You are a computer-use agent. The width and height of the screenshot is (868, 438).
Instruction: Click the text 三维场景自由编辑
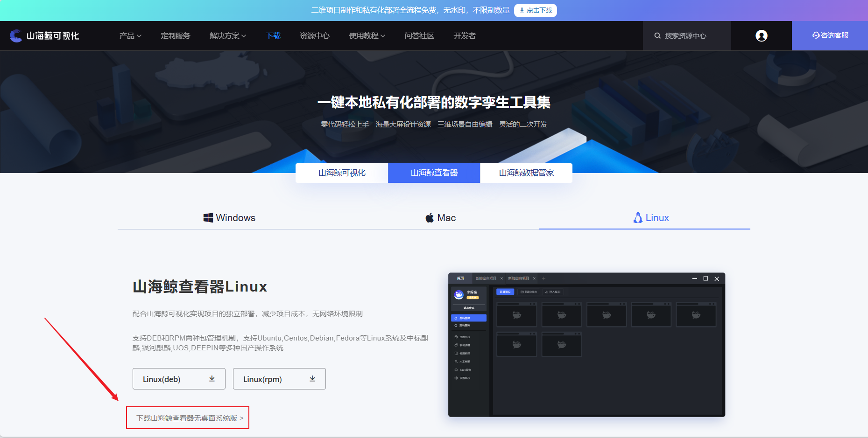pyautogui.click(x=465, y=125)
